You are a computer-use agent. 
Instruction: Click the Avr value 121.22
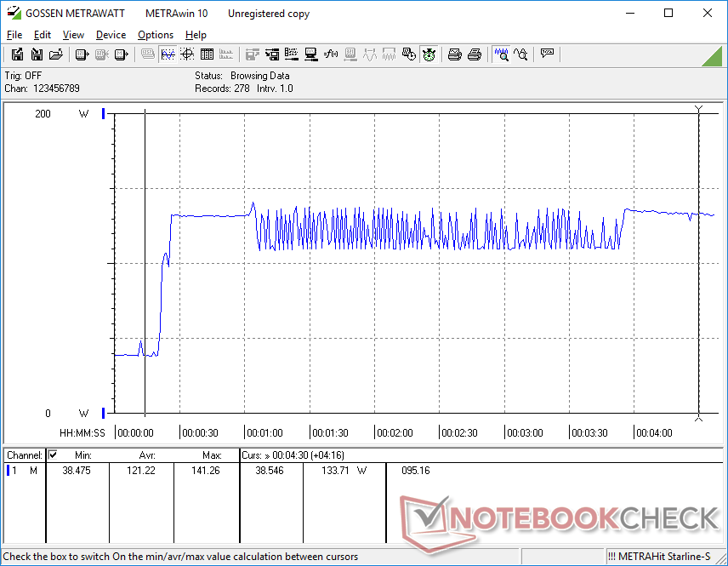141,471
